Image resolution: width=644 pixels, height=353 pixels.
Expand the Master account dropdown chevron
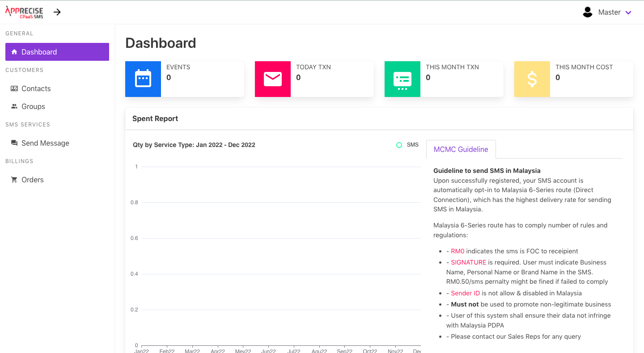(628, 13)
